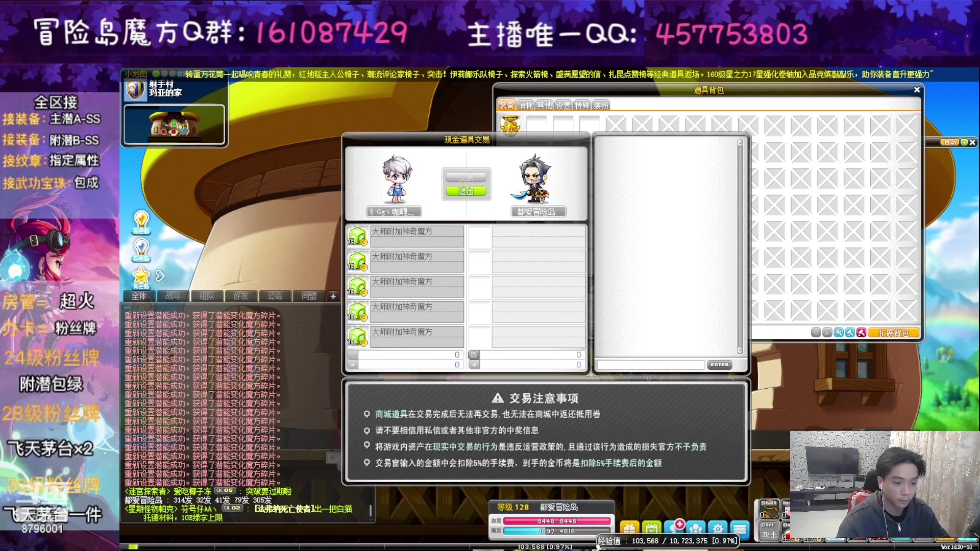Viewport: 980px width, 551px height.
Task: Click the yellow lightbulb notification icon
Action: point(141,222)
